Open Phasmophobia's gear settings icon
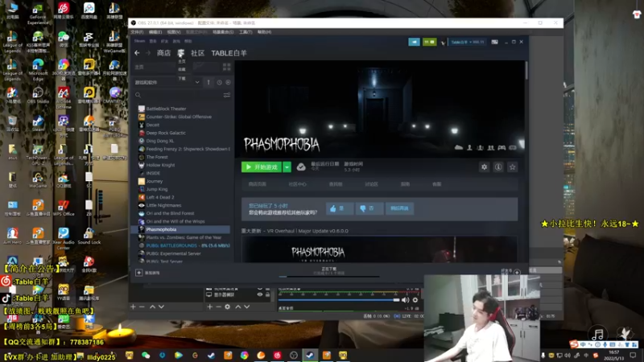Viewport: 644px width, 362px height. click(485, 167)
